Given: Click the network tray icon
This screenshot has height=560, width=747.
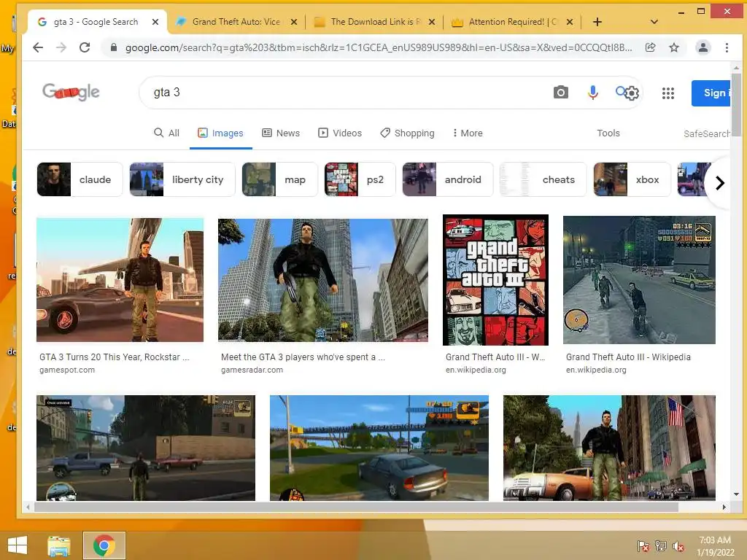Looking at the screenshot, I should pos(661,545).
